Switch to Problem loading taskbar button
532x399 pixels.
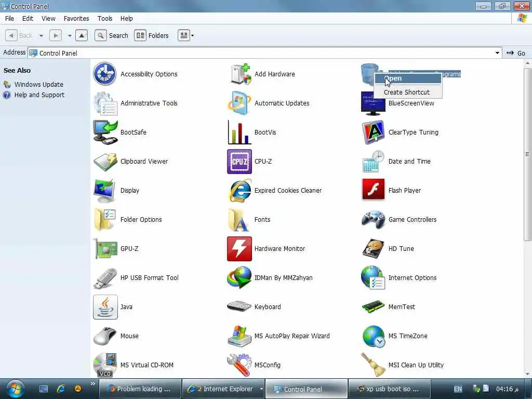140,389
